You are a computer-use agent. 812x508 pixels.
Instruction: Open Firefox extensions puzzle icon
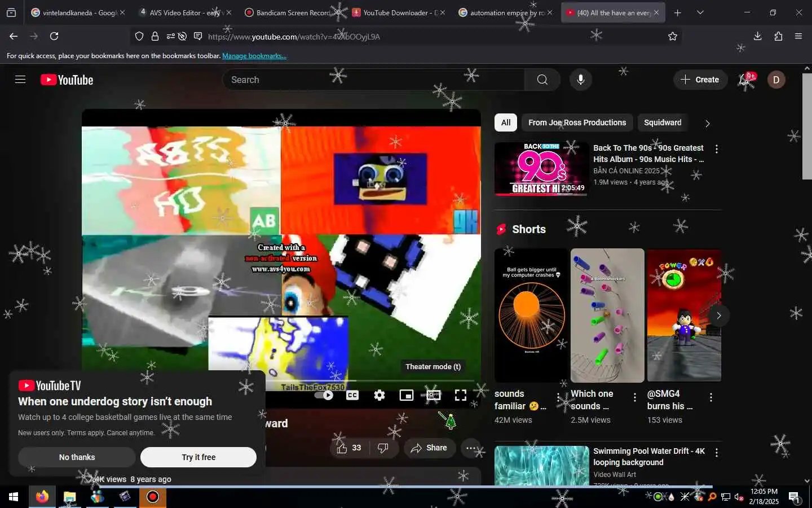[778, 36]
